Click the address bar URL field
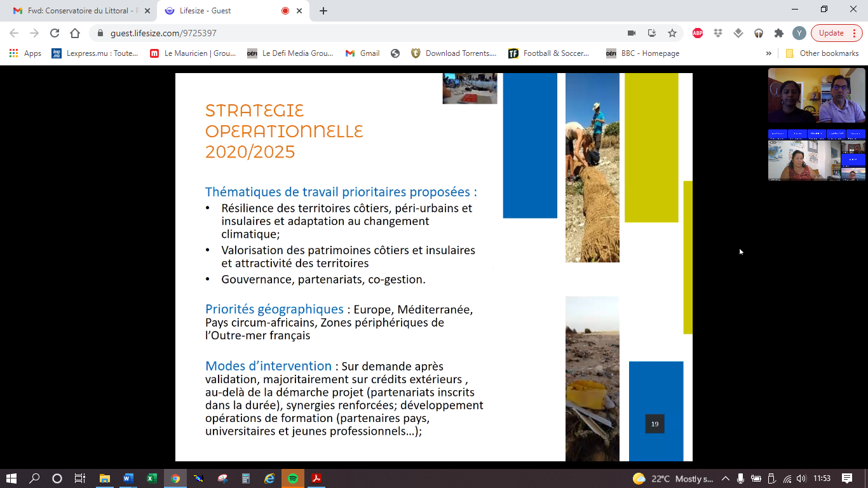The width and height of the screenshot is (868, 488). [356, 33]
